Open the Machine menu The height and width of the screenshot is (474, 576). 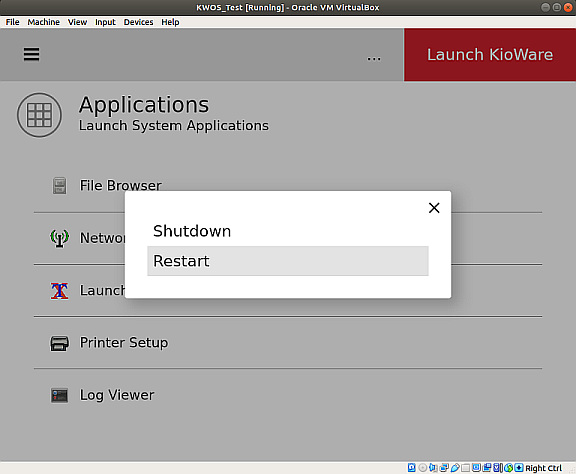point(43,22)
